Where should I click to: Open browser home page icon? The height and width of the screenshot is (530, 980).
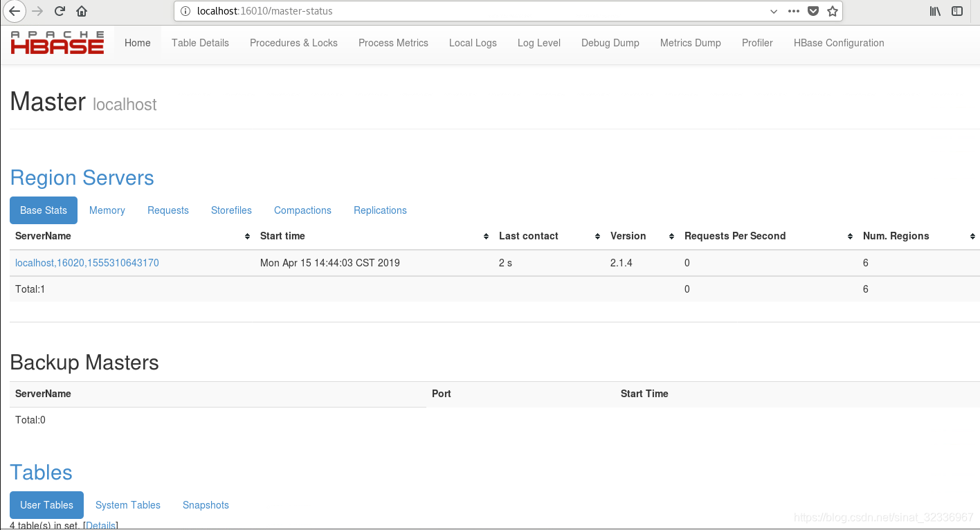(82, 11)
